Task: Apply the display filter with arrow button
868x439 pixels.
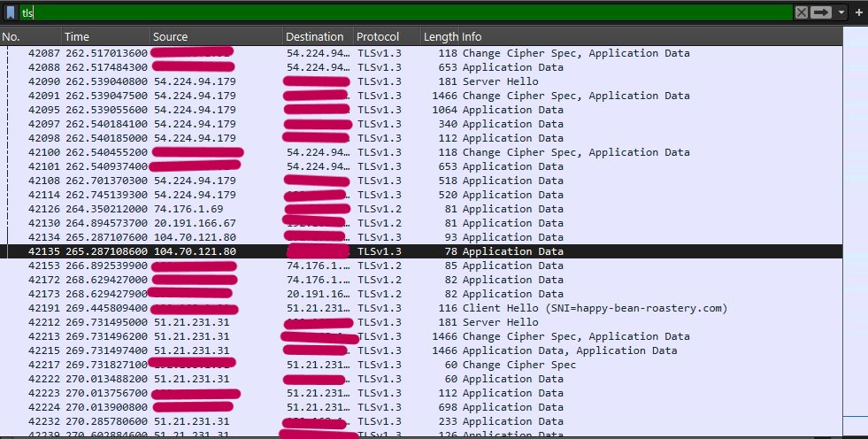Action: 822,12
